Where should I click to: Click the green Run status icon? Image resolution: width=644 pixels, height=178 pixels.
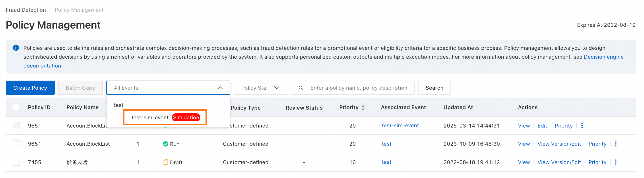pyautogui.click(x=165, y=144)
